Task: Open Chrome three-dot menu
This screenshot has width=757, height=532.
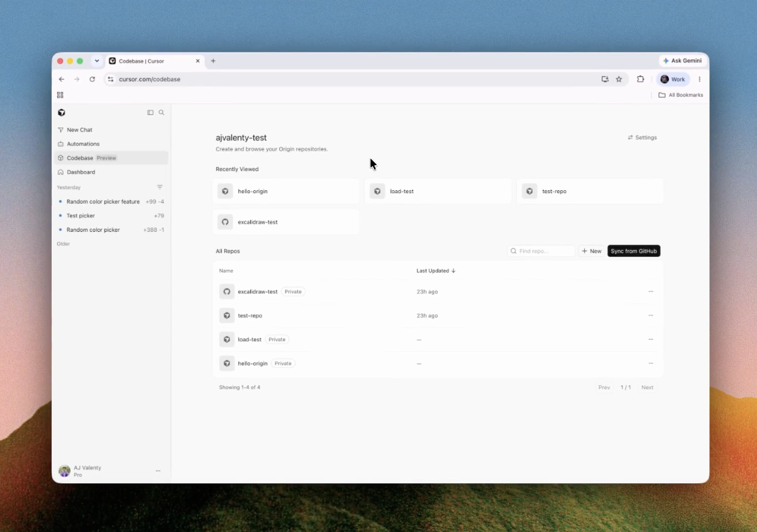Action: 699,79
